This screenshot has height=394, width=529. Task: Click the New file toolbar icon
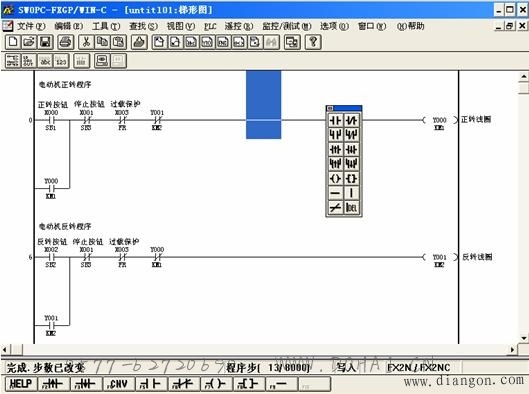[13, 42]
